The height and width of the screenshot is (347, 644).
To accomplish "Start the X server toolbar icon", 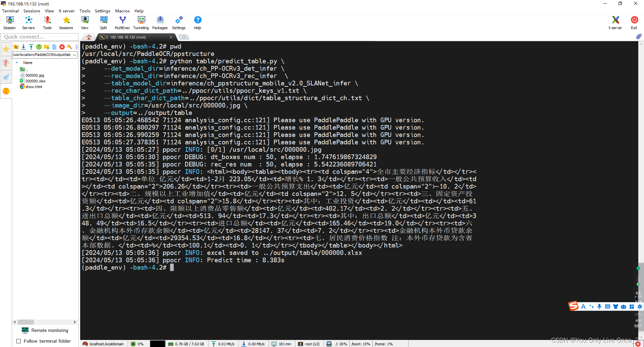I will pos(615,23).
